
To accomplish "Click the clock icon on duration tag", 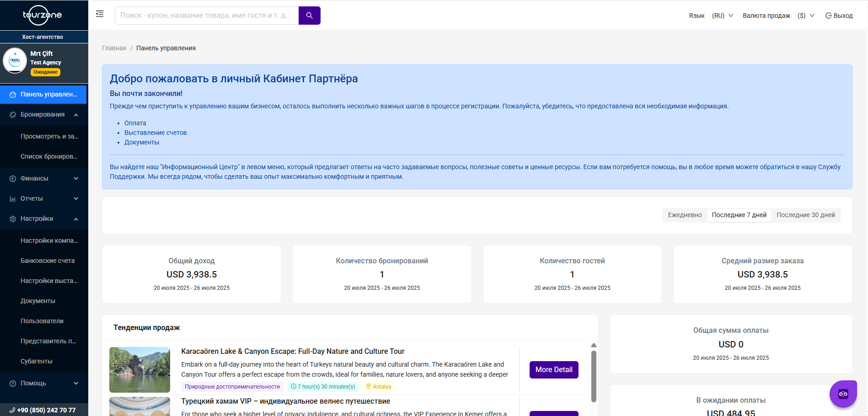I will click(294, 387).
